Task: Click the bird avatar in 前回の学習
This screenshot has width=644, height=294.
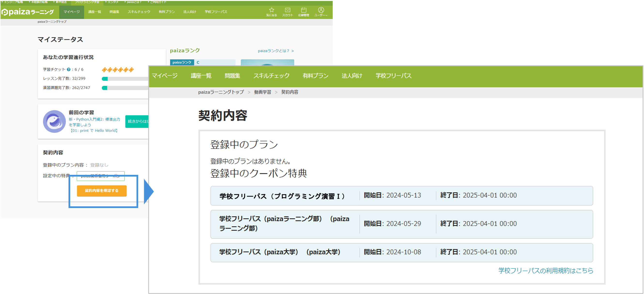Action: [54, 121]
